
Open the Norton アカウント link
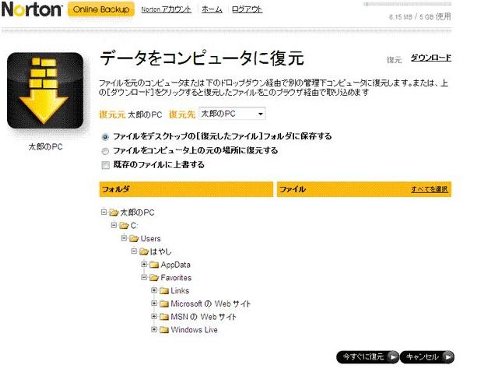166,10
